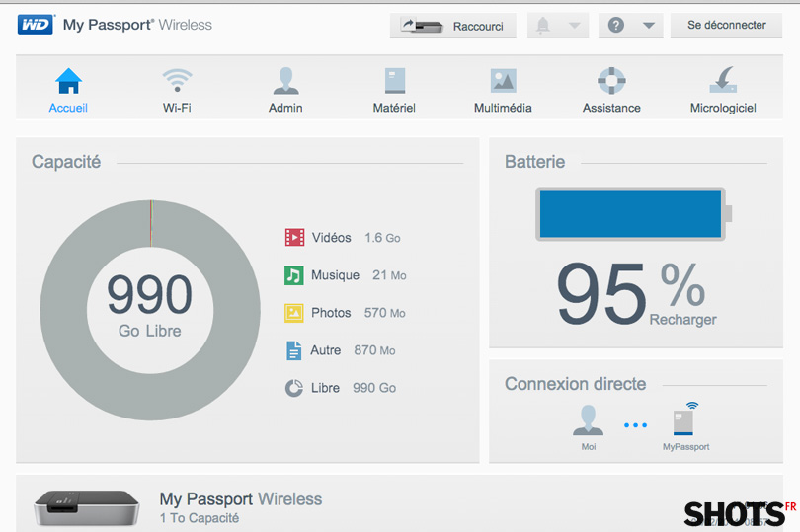This screenshot has width=800, height=532.
Task: Open the Admin user icon
Action: [x=285, y=81]
